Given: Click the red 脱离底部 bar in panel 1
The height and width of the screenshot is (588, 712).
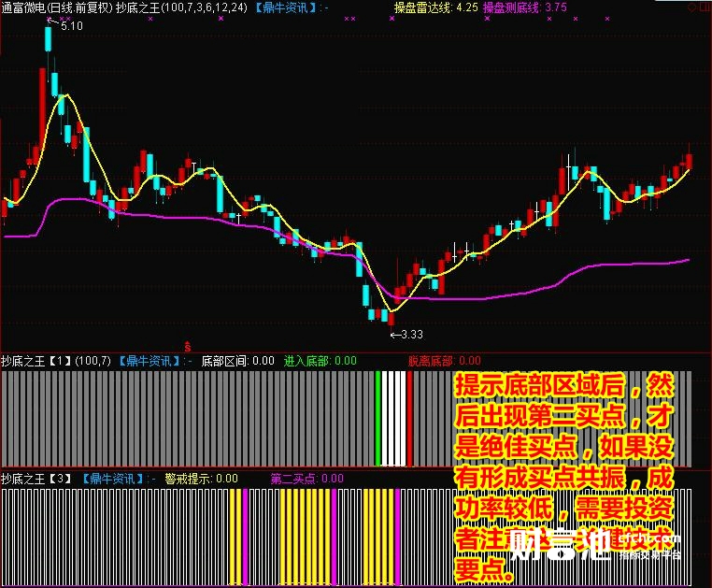Looking at the screenshot, I should 409,419.
